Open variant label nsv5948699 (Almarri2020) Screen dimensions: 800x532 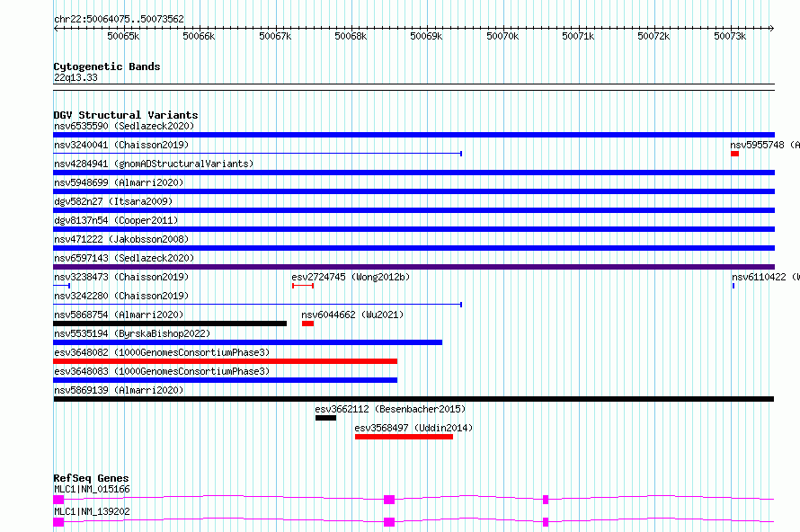coord(119,182)
